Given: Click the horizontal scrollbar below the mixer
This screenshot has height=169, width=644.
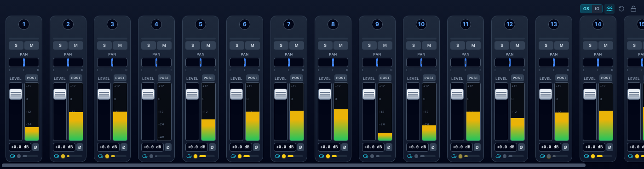Looking at the screenshot, I should (x=293, y=165).
